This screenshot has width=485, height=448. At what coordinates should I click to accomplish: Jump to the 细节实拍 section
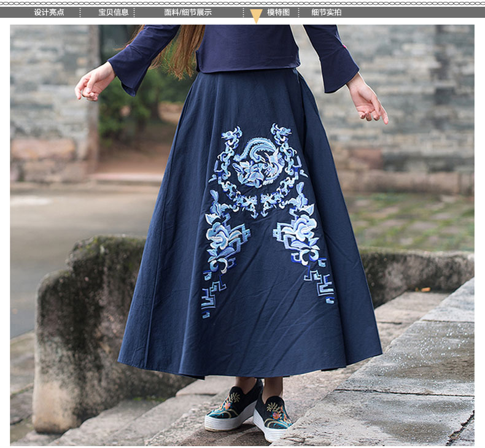tap(327, 12)
